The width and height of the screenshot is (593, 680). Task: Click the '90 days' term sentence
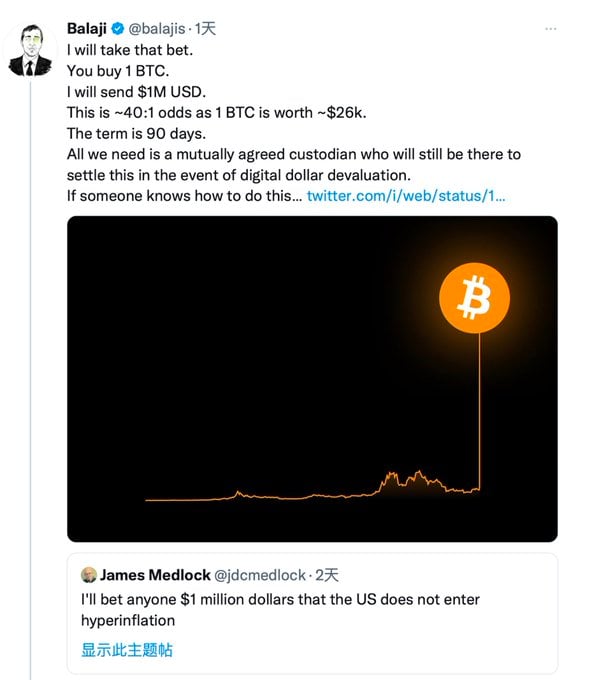[x=136, y=133]
